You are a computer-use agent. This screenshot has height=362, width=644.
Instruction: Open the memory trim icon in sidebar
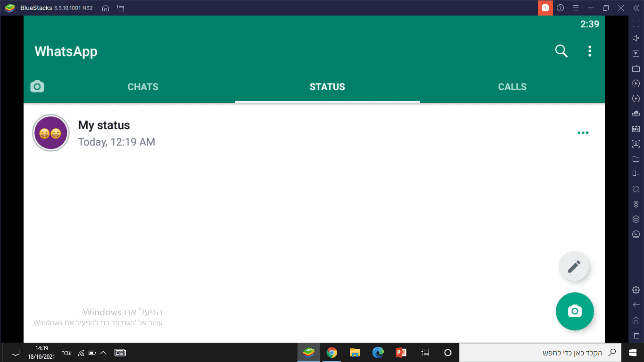(636, 114)
